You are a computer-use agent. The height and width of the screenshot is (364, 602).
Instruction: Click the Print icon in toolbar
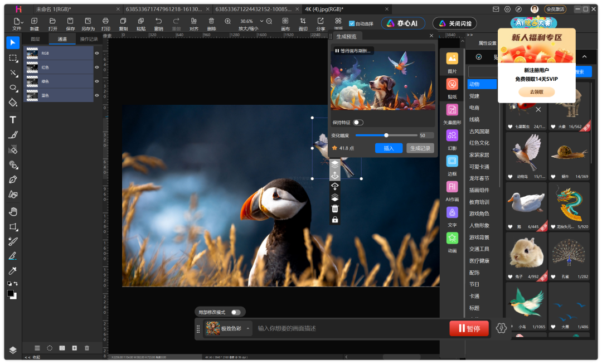pyautogui.click(x=105, y=23)
